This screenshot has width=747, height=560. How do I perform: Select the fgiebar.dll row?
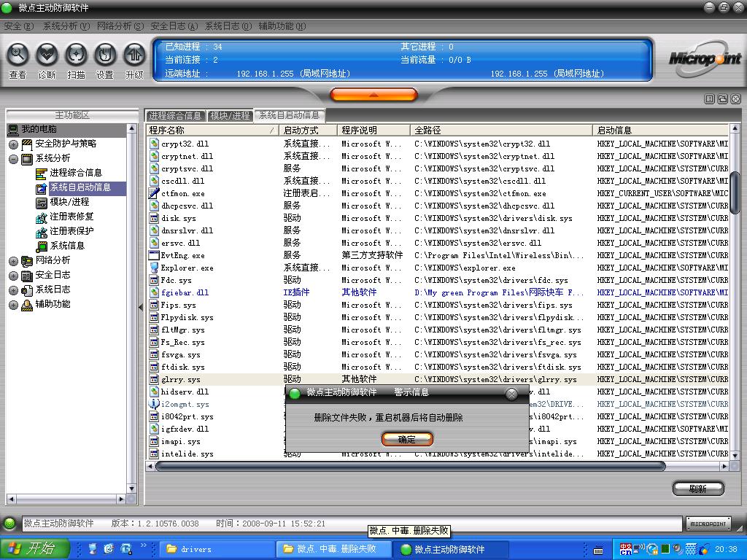pyautogui.click(x=438, y=292)
